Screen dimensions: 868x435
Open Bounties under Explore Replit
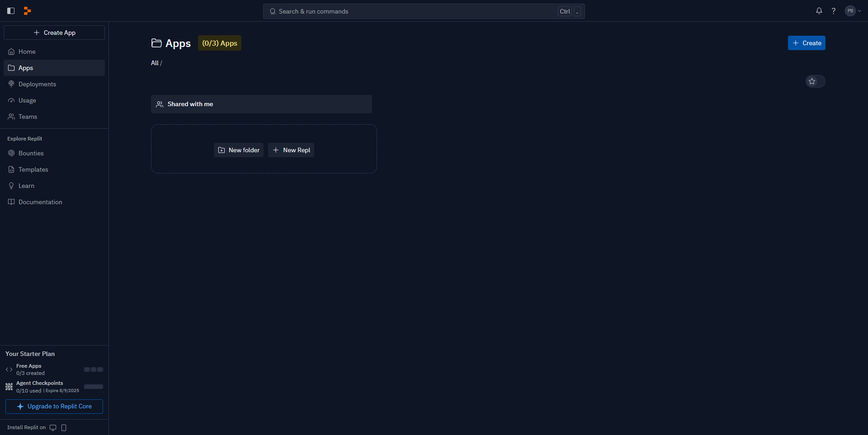click(x=54, y=153)
